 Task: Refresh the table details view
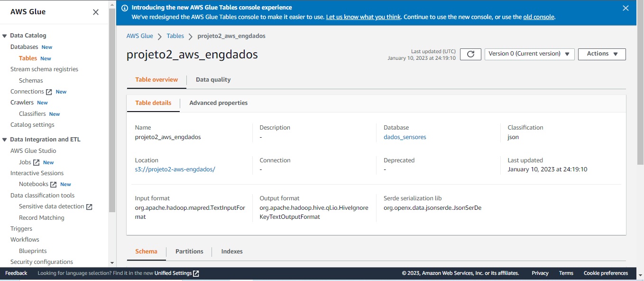(x=470, y=54)
